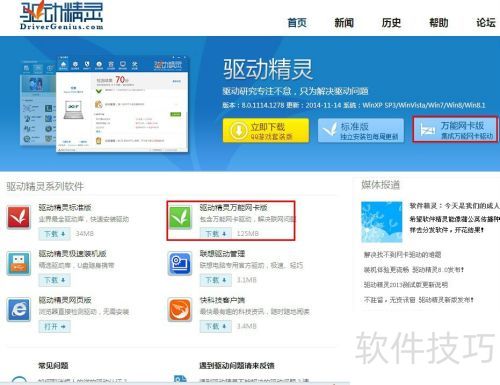The image size is (500, 385).
Task: Open 解决找不到网卡驱动的难题 article
Action: click(x=402, y=255)
